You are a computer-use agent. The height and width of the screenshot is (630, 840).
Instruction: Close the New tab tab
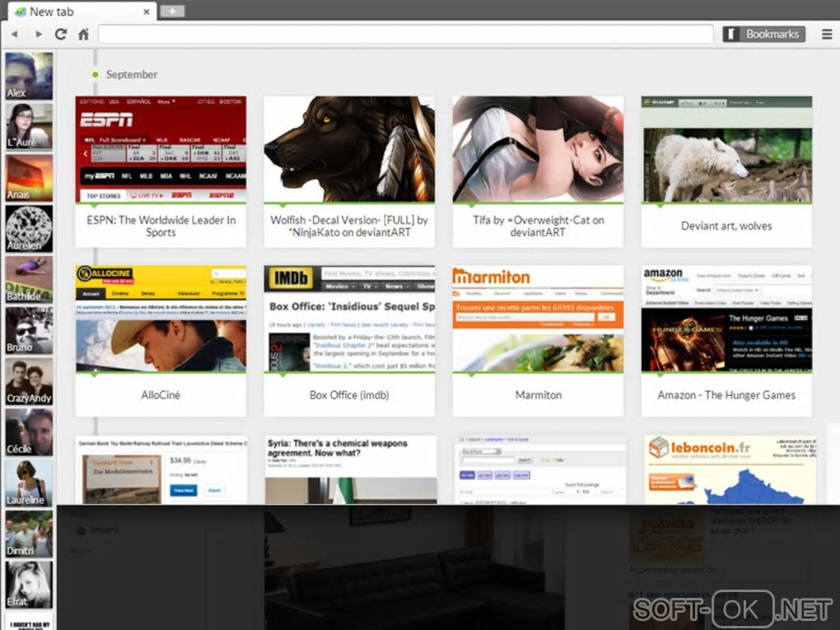click(147, 12)
